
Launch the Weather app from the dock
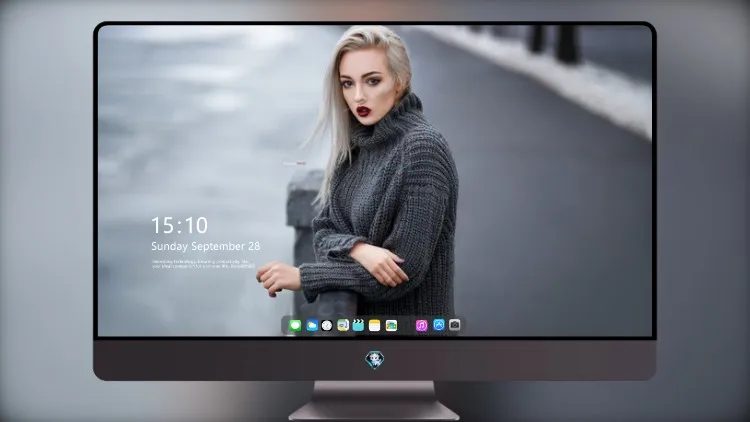point(312,325)
